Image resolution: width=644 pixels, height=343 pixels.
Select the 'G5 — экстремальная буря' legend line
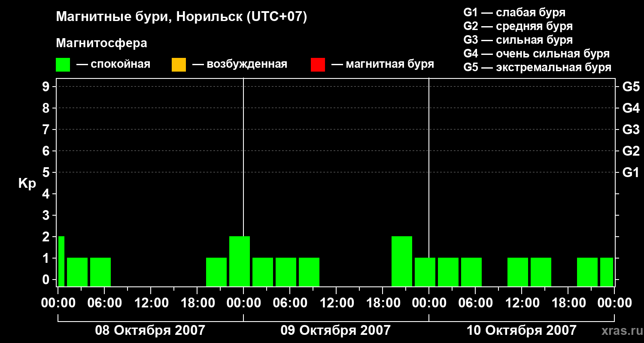(x=538, y=67)
